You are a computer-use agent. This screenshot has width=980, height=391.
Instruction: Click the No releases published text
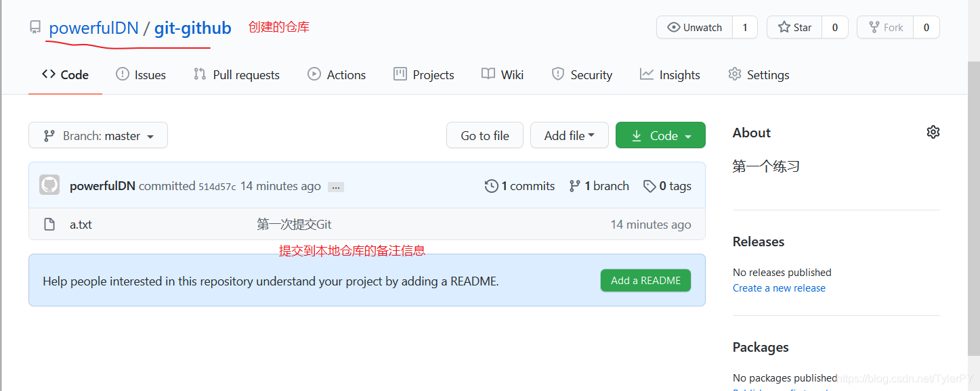(782, 273)
